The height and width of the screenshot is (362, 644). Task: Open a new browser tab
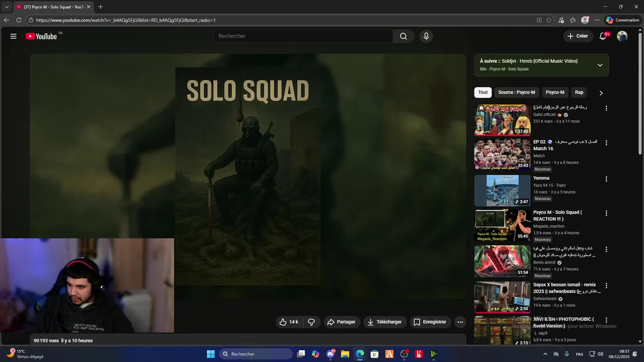(101, 7)
